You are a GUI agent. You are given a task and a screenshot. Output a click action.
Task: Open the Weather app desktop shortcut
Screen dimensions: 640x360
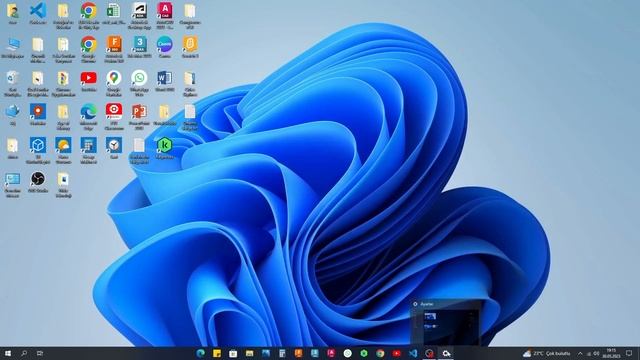coord(63,150)
